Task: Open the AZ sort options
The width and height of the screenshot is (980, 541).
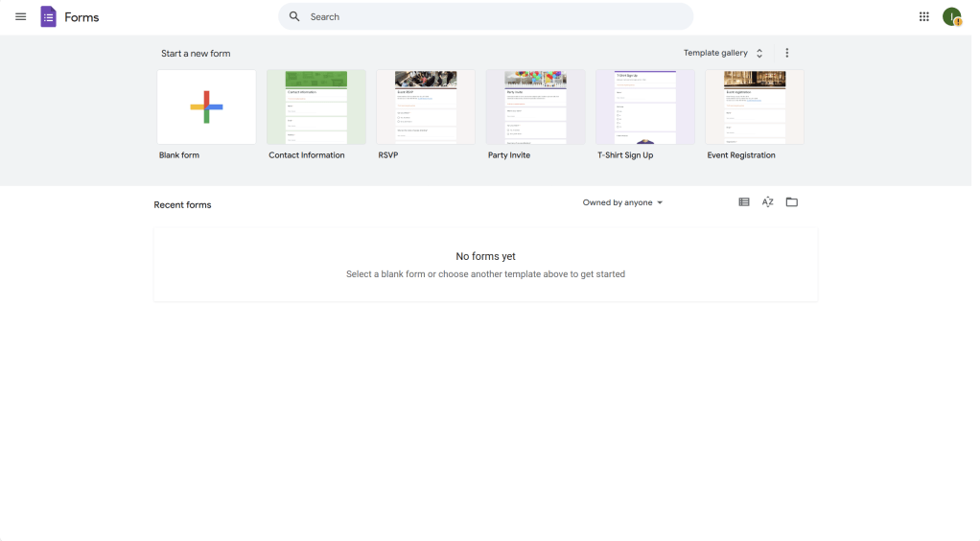Action: pos(767,202)
